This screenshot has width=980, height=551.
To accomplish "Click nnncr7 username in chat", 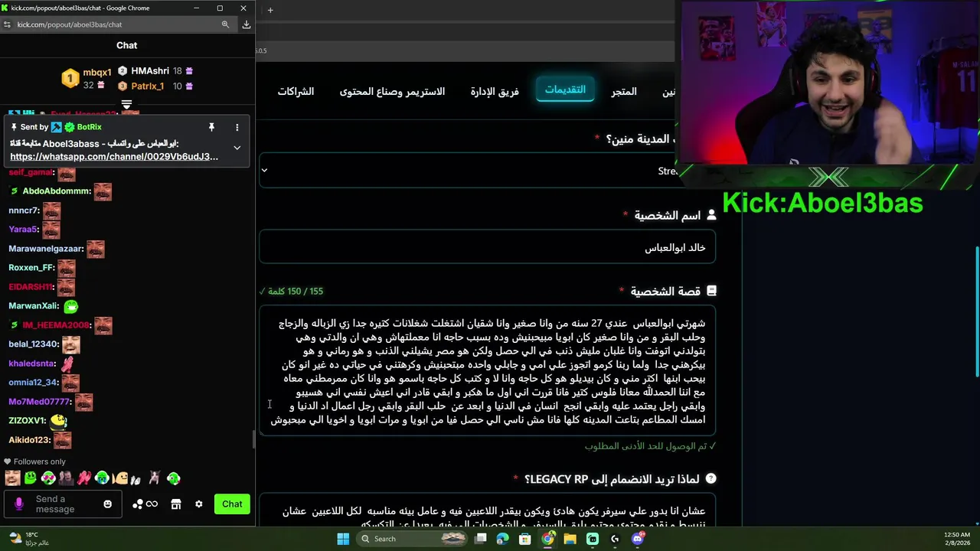I will pyautogui.click(x=24, y=210).
